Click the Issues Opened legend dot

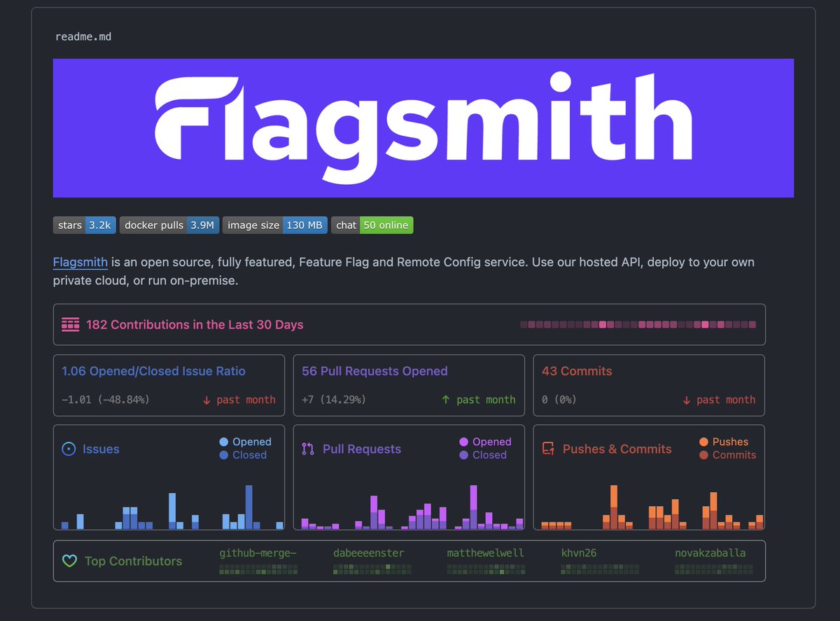(224, 442)
